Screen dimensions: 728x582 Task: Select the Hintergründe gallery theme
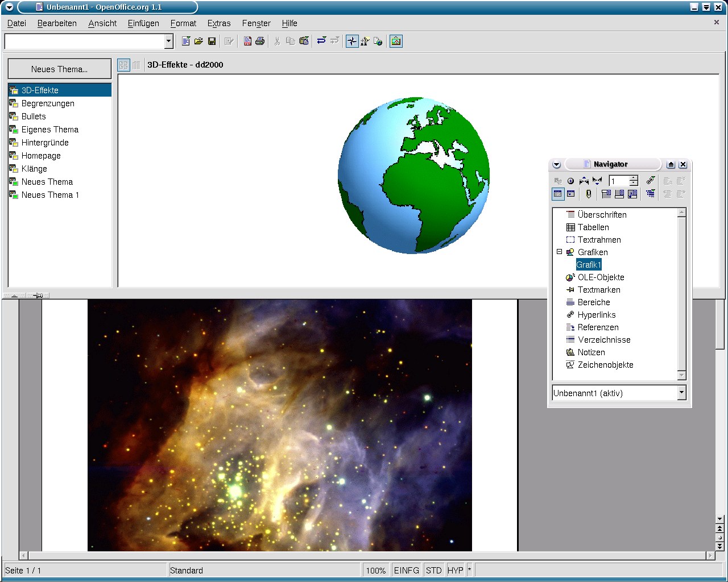[x=45, y=143]
